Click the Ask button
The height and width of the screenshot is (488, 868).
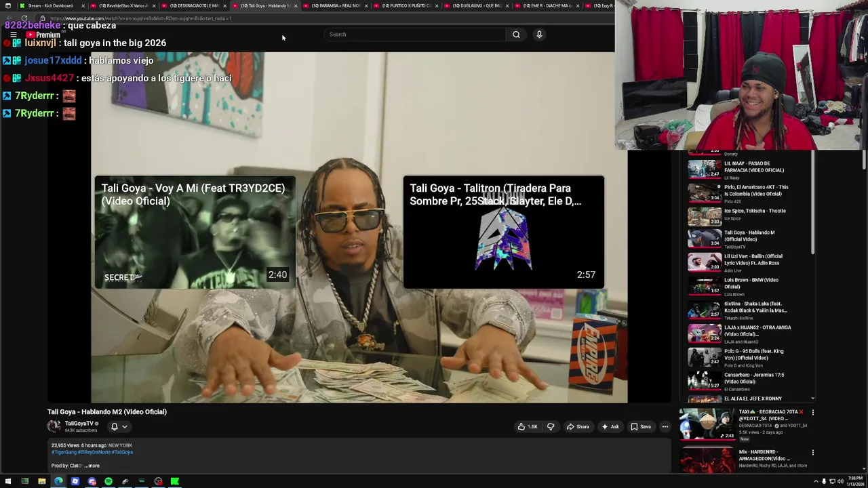pos(610,426)
